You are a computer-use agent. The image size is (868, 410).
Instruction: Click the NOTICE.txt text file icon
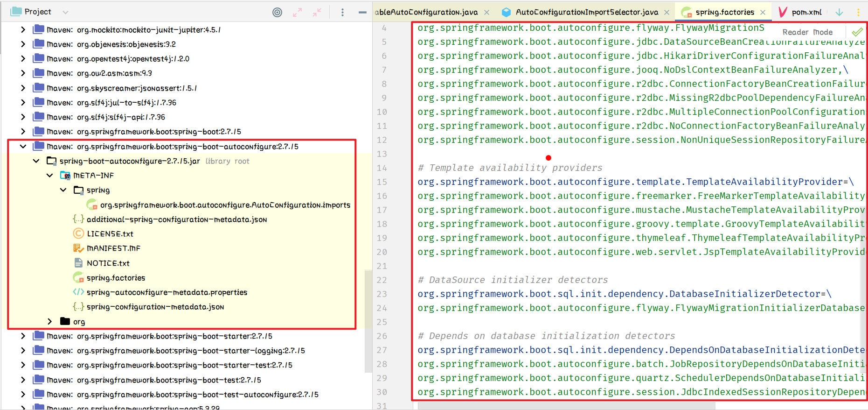78,263
